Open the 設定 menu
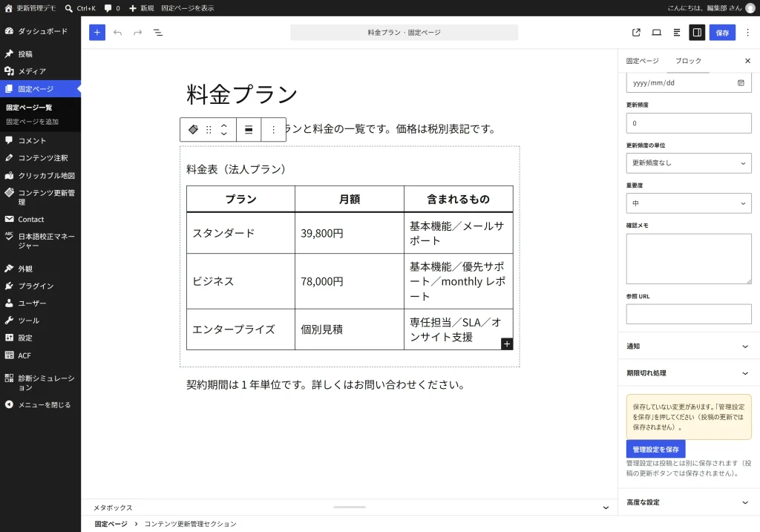Screen dimensions: 760x532 click(x=40, y=338)
